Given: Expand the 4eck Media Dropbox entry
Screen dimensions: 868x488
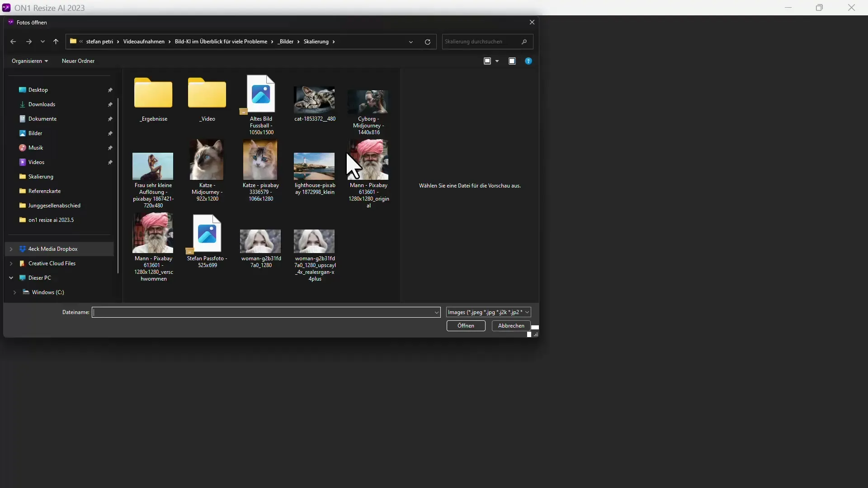Looking at the screenshot, I should 11,249.
